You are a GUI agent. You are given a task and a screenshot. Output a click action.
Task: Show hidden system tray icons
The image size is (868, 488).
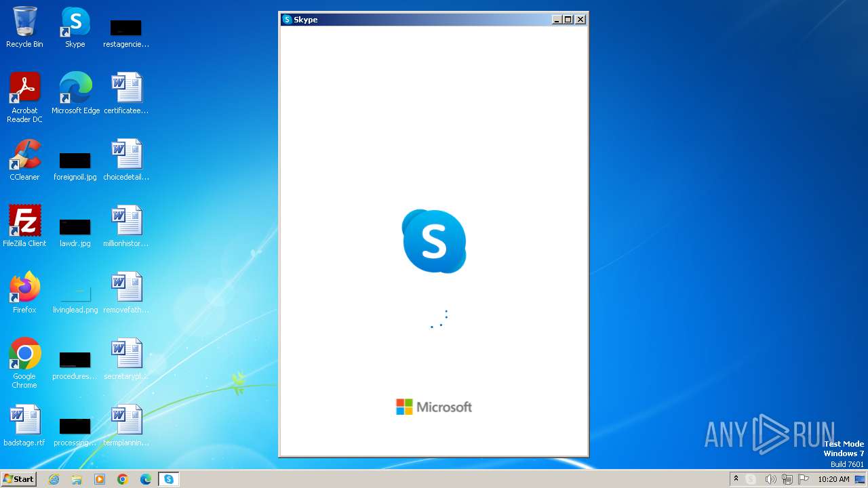pyautogui.click(x=736, y=479)
